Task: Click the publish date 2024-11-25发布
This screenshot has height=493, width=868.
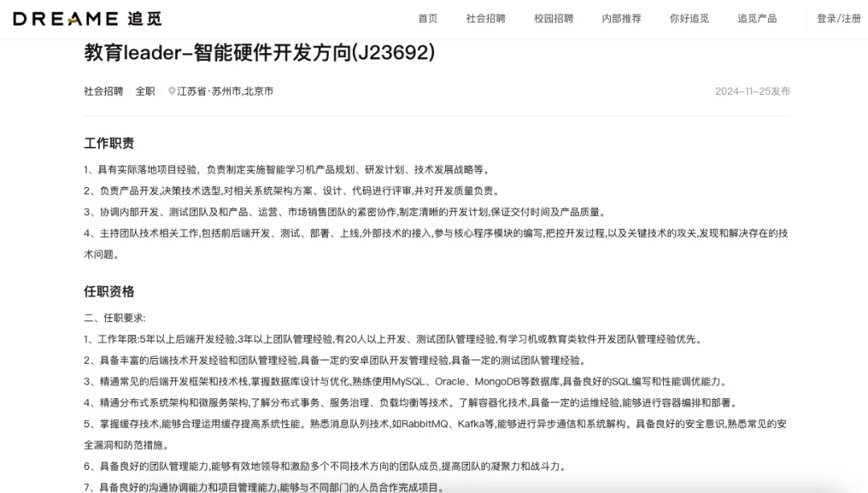Action: tap(752, 92)
